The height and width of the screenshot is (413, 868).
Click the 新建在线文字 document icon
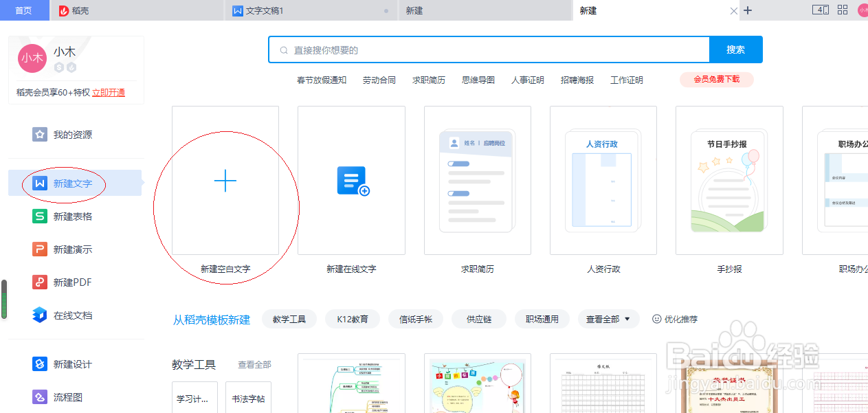[x=353, y=181]
